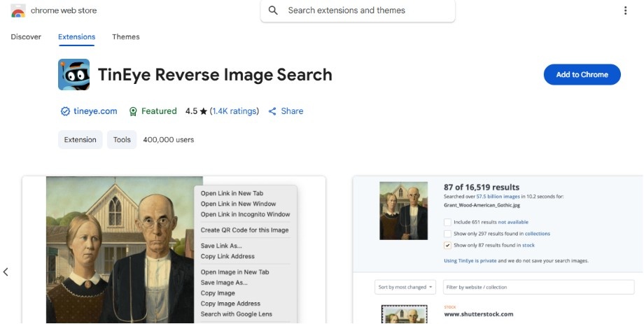Check Show only 297 results in collections
Viewport: 644px width, 324px height.
click(x=448, y=234)
